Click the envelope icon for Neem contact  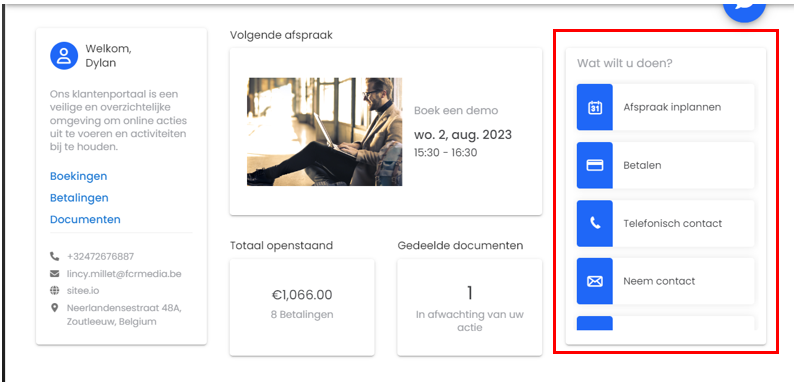pyautogui.click(x=595, y=281)
